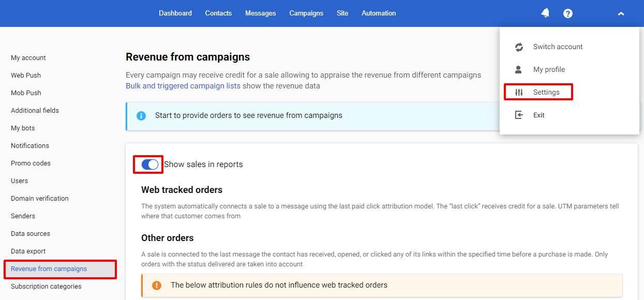Click the orange warning exclamation icon
Image resolution: width=644 pixels, height=300 pixels.
[157, 285]
